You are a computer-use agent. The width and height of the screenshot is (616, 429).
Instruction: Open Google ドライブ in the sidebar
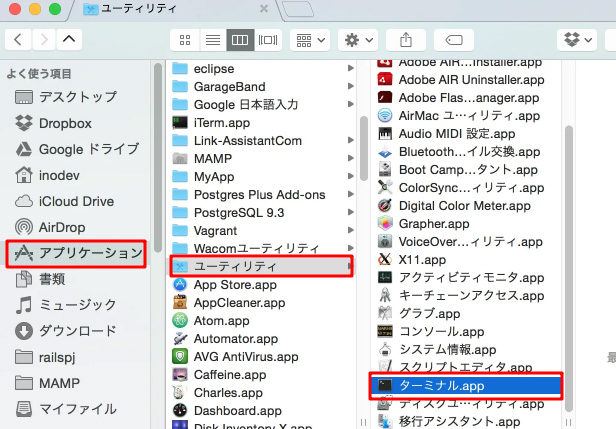[77, 149]
